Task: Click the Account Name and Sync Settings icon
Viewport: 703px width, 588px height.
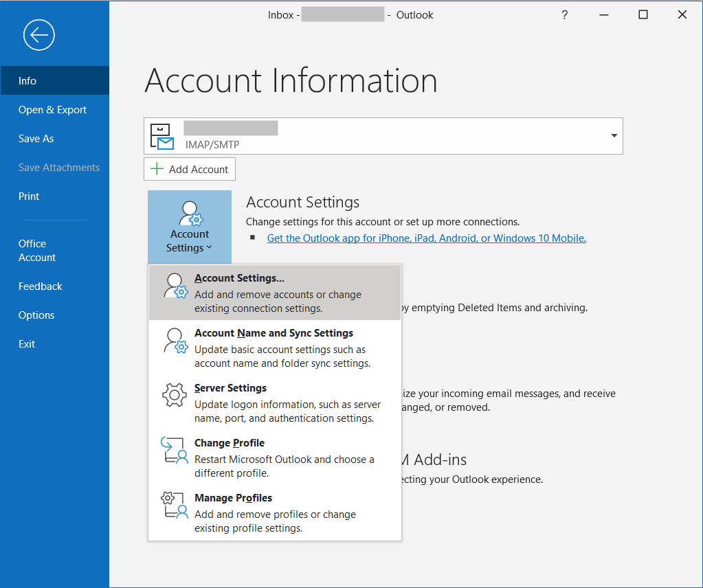Action: click(175, 341)
